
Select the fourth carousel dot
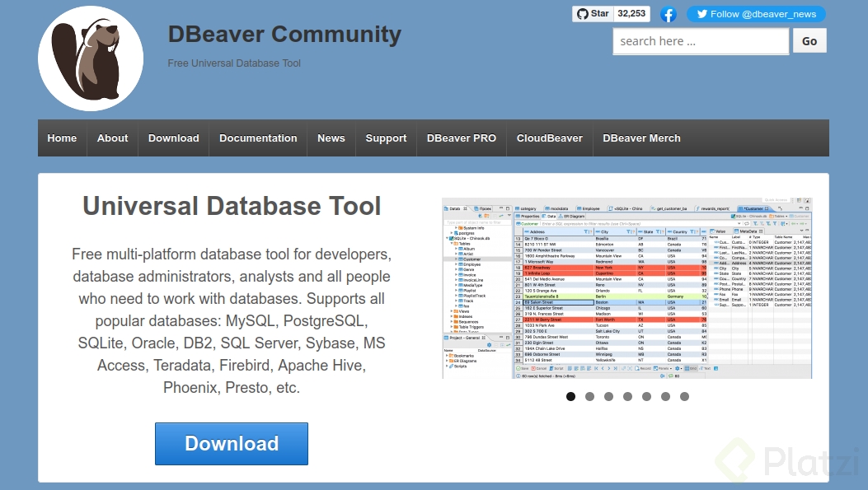tap(627, 397)
